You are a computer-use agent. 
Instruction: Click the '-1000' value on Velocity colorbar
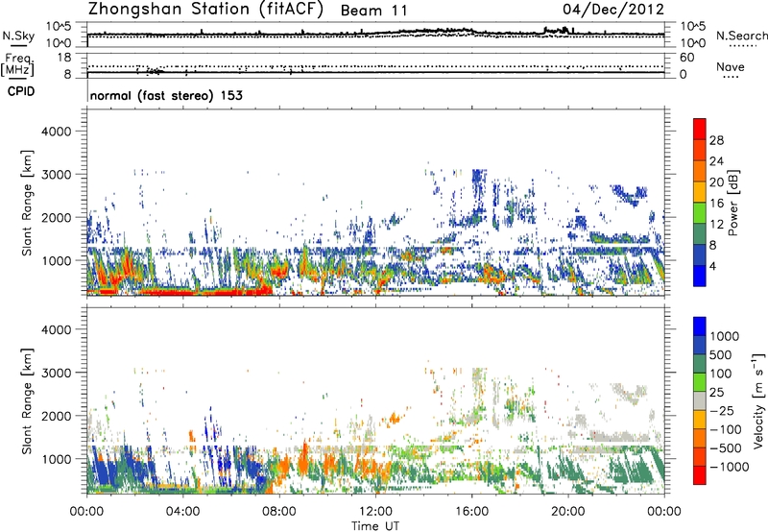(x=729, y=467)
